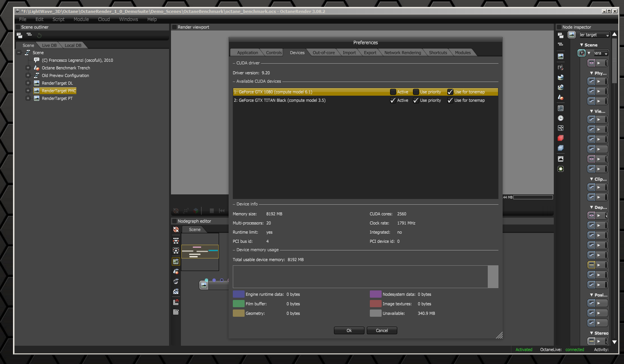
Task: Click the film/resolution frame icon in Node inspector
Action: 561,108
